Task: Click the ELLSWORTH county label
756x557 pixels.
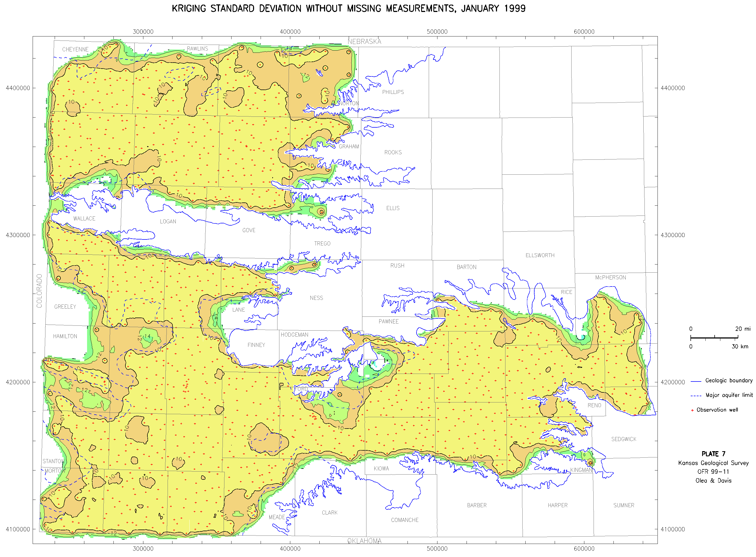Action: 540,255
